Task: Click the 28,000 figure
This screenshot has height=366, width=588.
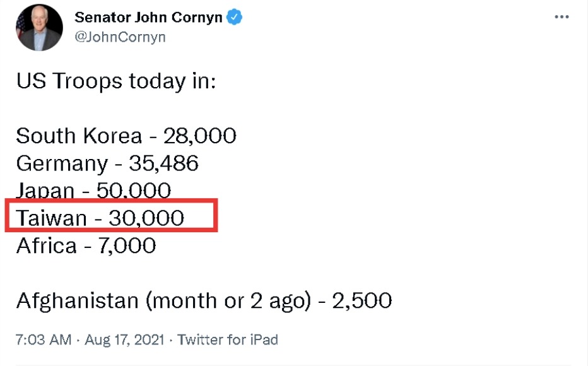Action: click(x=200, y=136)
